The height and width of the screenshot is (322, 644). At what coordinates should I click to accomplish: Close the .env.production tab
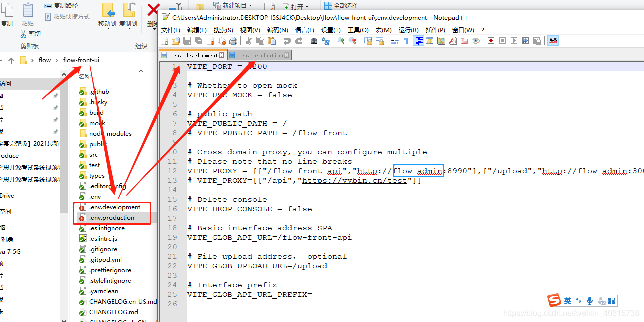[287, 55]
